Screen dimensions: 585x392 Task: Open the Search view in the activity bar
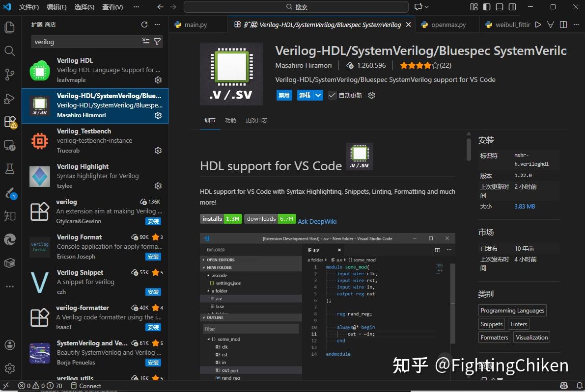9,51
